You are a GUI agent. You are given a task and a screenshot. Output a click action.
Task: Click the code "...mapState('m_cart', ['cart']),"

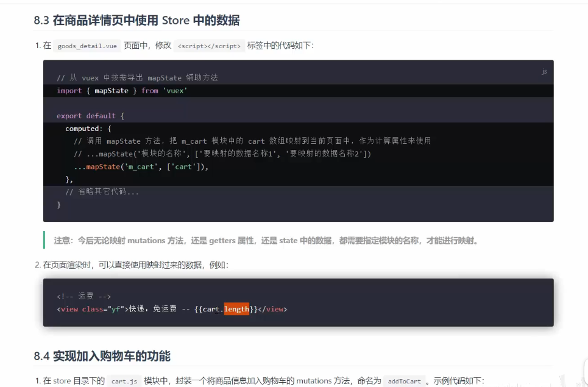point(141,166)
